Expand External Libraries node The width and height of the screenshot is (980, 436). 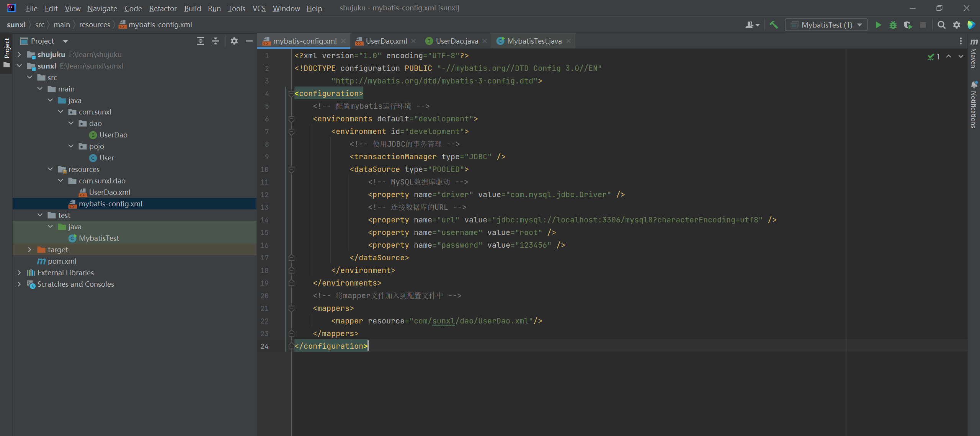[x=19, y=273]
